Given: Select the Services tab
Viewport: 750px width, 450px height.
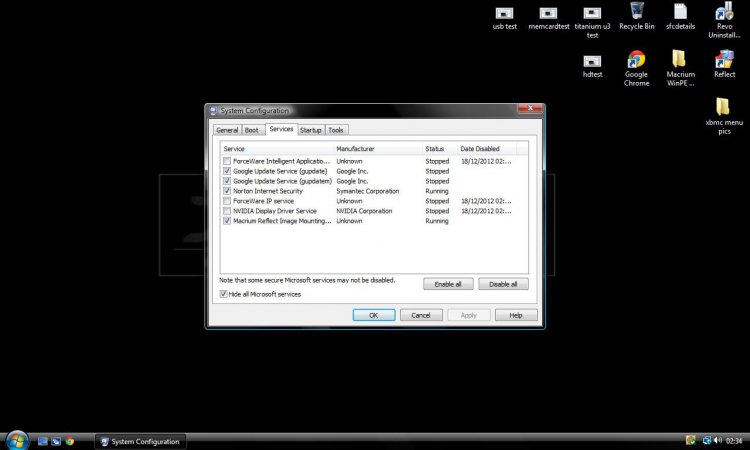Looking at the screenshot, I should 281,129.
